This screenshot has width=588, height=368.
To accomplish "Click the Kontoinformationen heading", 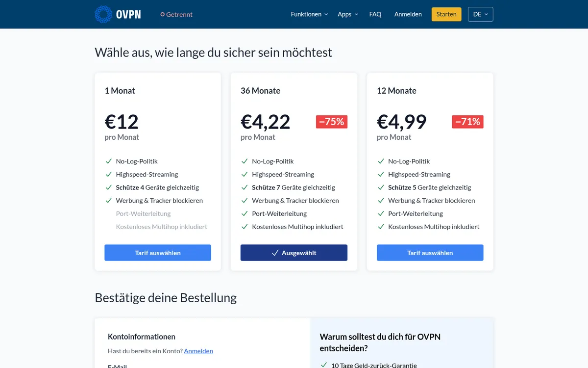I will [142, 337].
